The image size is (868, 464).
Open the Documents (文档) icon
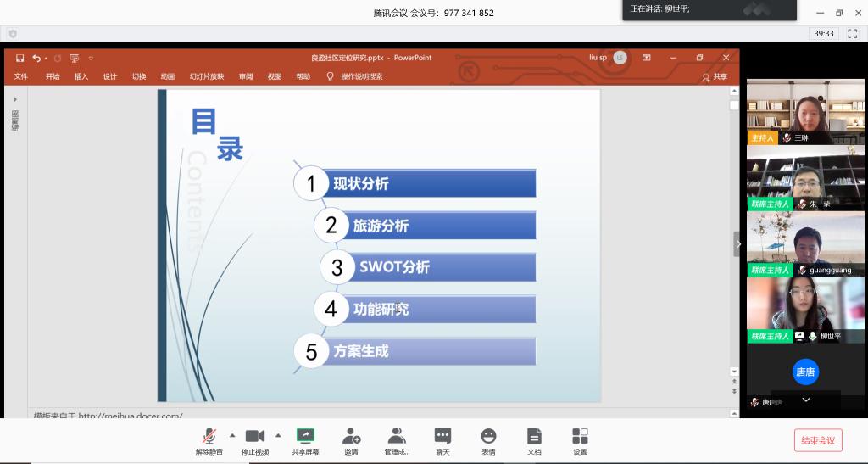point(534,436)
